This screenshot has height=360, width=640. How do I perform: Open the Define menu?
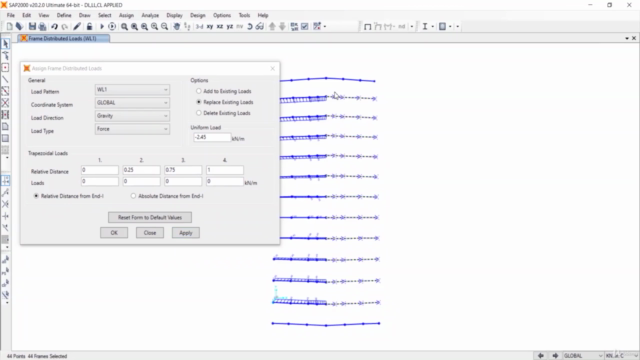(64, 15)
